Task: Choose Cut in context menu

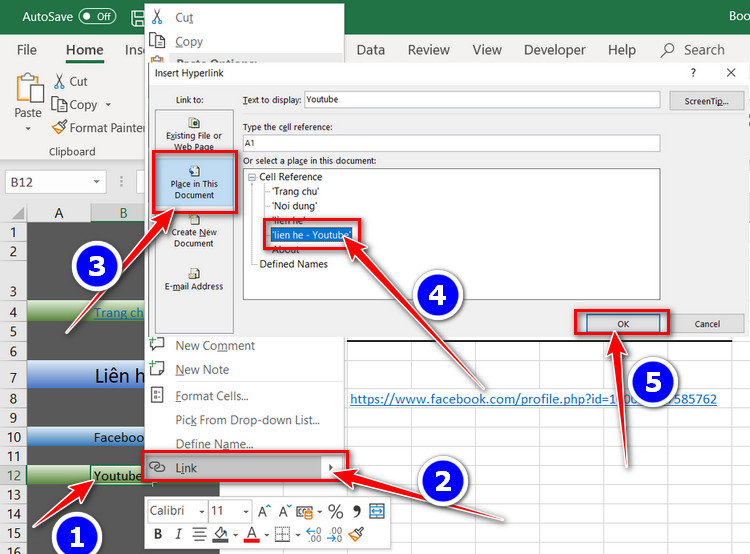Action: [244, 17]
